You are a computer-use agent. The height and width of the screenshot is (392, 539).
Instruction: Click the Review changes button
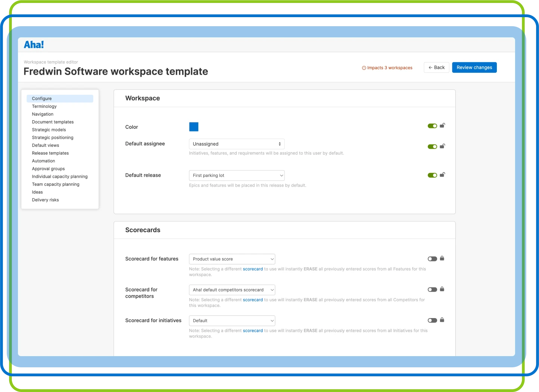coord(474,68)
